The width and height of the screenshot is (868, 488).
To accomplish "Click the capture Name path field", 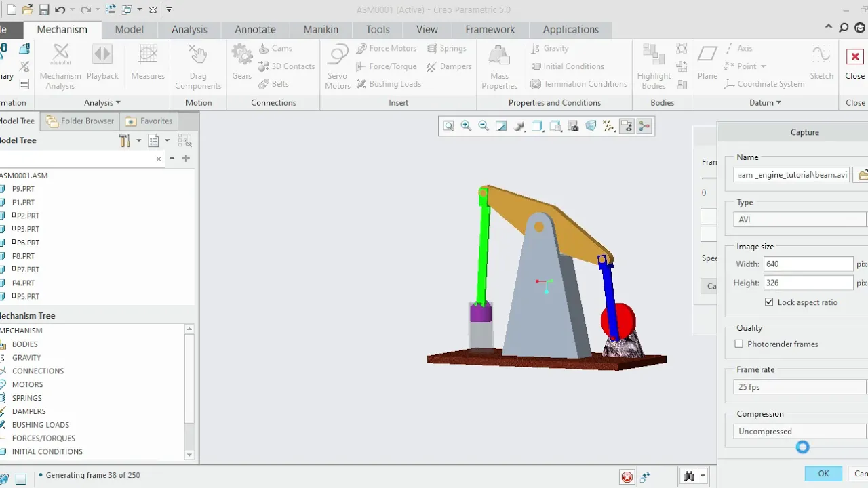I will pyautogui.click(x=792, y=175).
